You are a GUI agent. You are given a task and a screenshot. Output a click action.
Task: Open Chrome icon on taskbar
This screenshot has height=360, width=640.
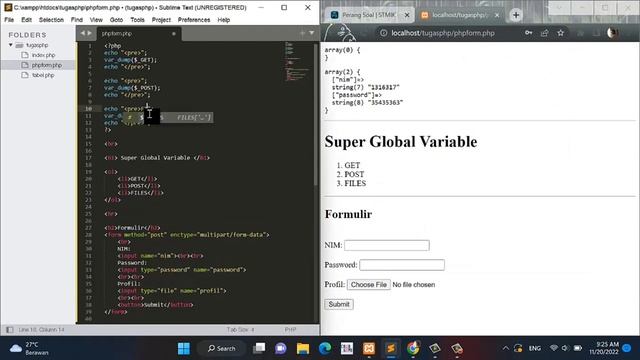tap(413, 348)
